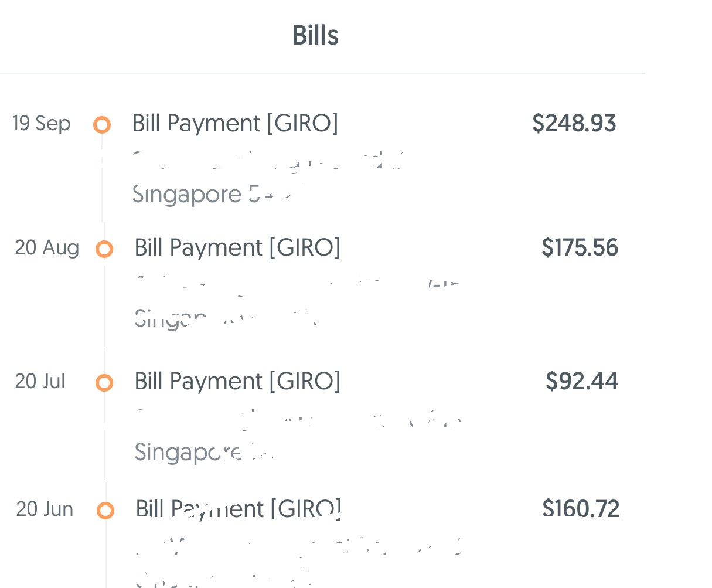Tap the 20 Aug date label
Screen dimensions: 712x588
(x=47, y=248)
